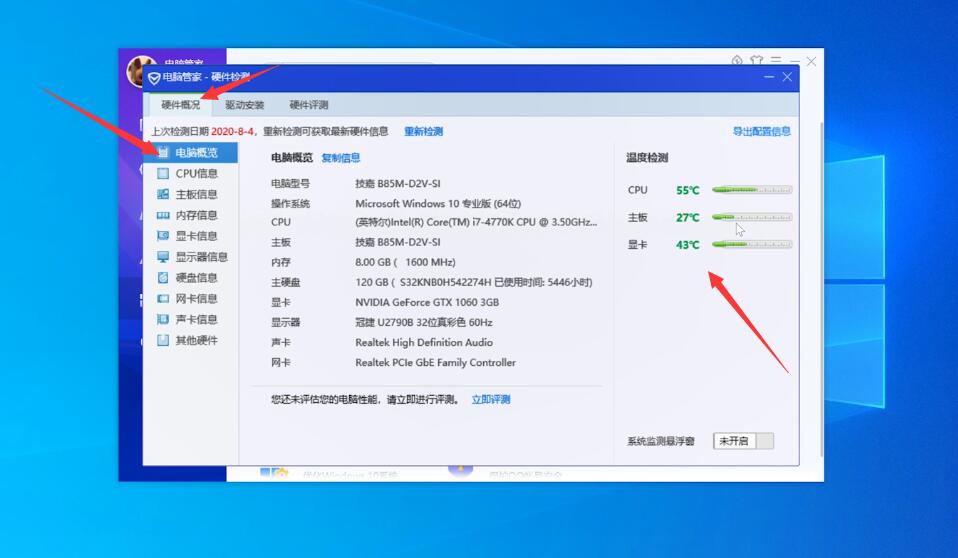Switch to the 硬件概况 tab
This screenshot has width=958, height=558.
(181, 105)
